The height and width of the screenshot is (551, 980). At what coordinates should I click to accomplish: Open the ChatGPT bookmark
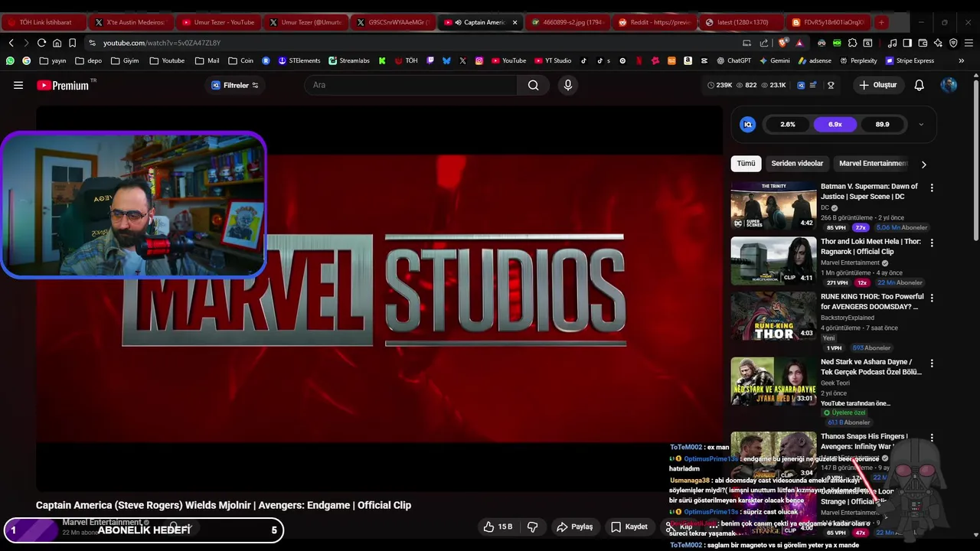pos(733,60)
